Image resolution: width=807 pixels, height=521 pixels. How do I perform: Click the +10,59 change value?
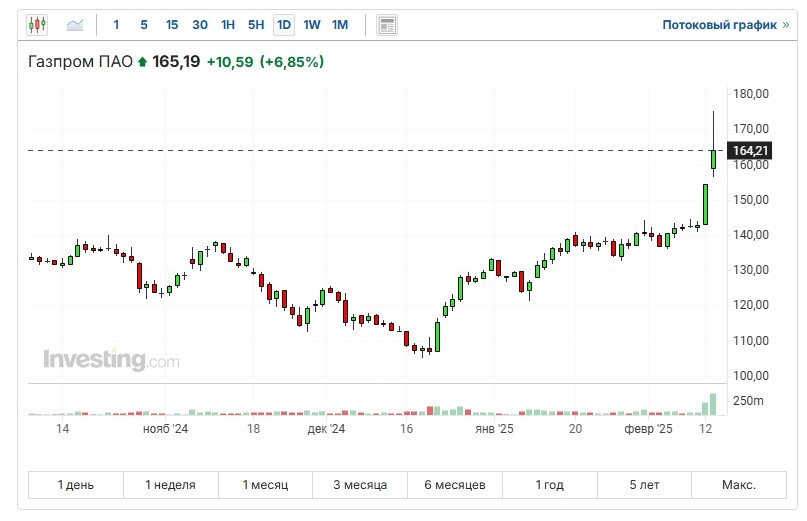pos(230,62)
